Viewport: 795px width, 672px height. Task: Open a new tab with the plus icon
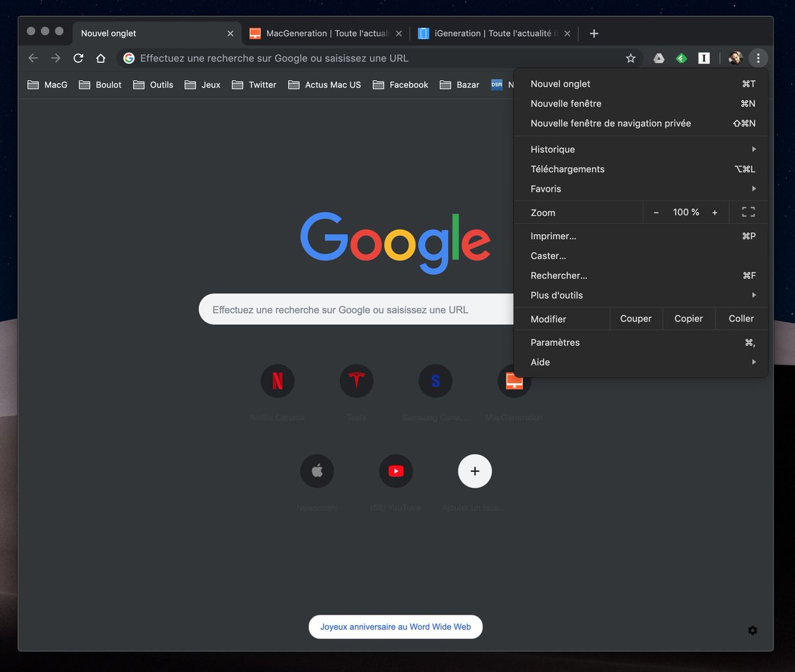(594, 33)
